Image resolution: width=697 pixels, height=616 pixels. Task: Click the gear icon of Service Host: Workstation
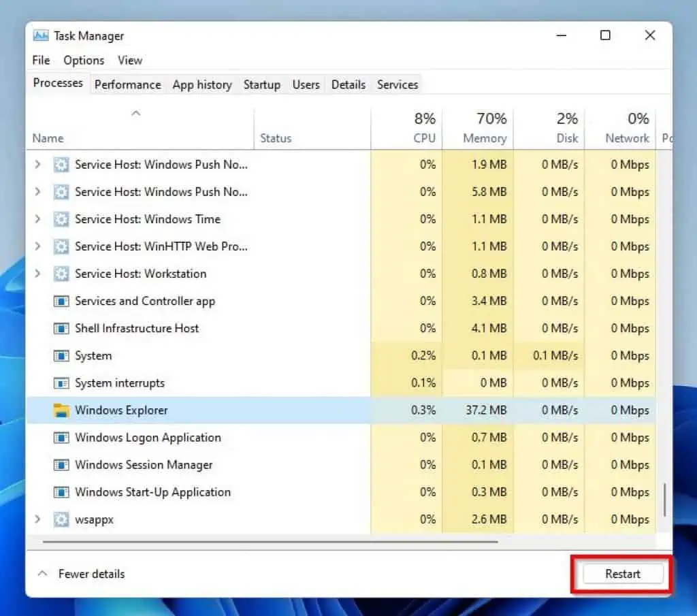click(61, 274)
